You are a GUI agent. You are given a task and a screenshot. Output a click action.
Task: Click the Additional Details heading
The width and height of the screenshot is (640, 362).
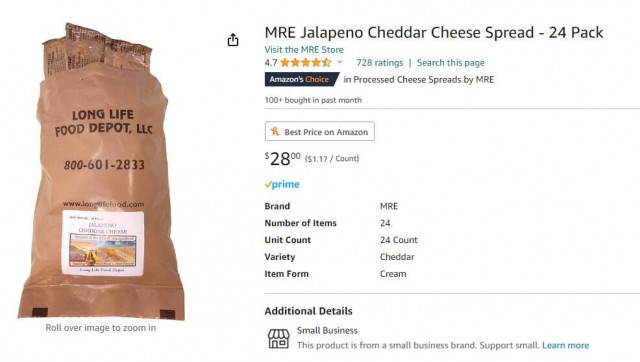tap(308, 311)
